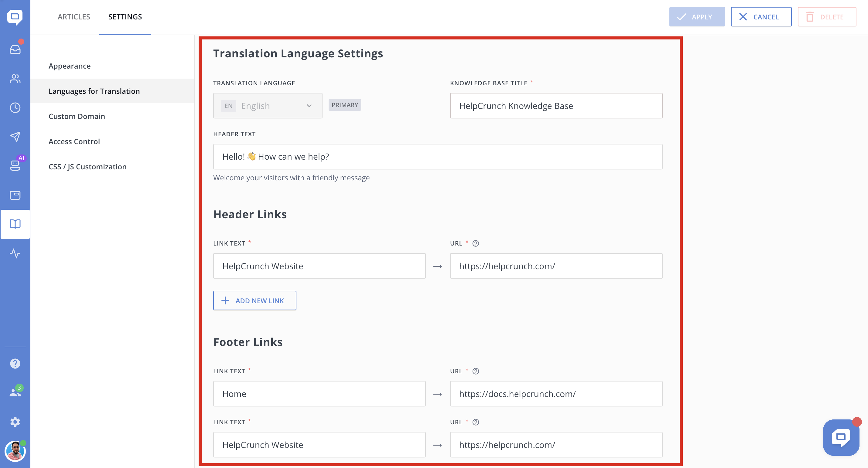
Task: Expand the English translation language dropdown
Action: click(x=268, y=106)
